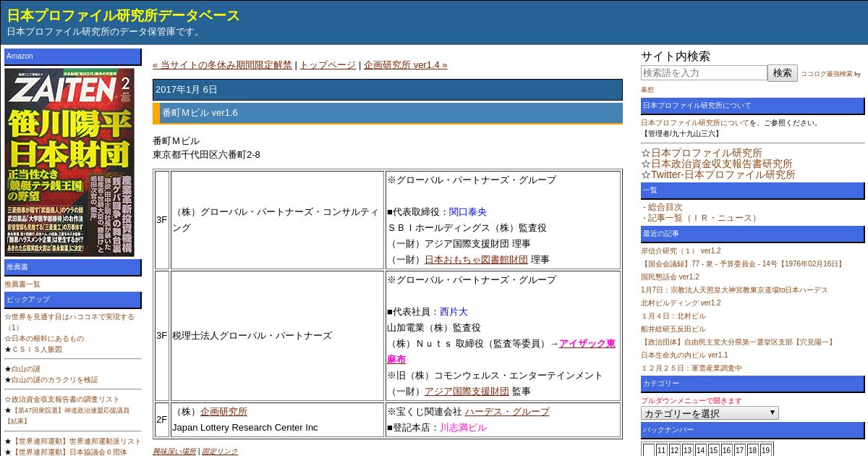This screenshot has height=456, width=868.
Task: Open 企画研究所 link in 2F row
Action: tap(224, 411)
